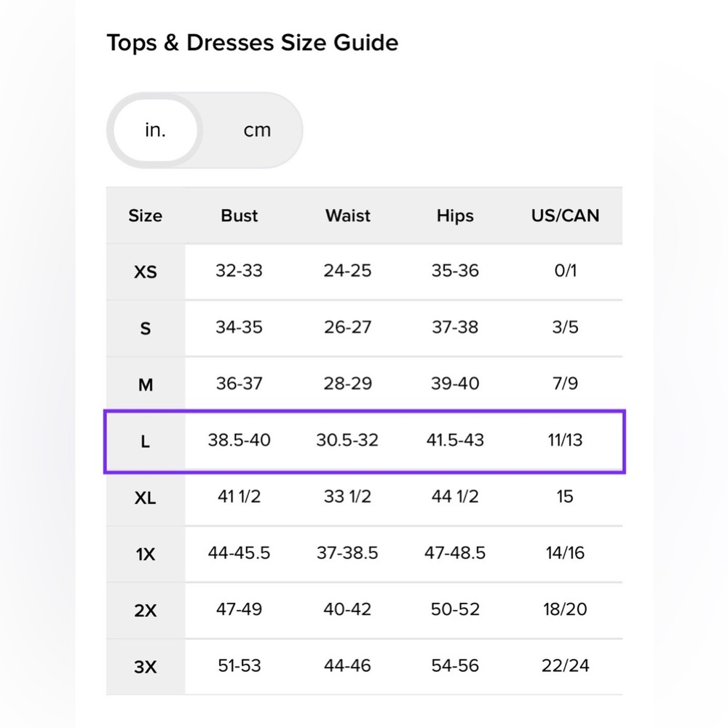Select the 1X size row label
Screen dimensions: 728x728
point(146,554)
